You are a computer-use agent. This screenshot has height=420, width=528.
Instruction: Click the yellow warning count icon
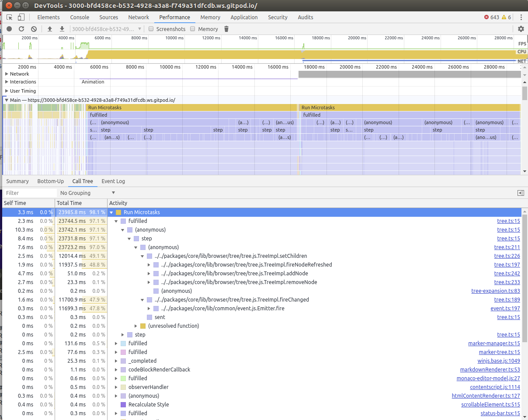click(x=504, y=17)
